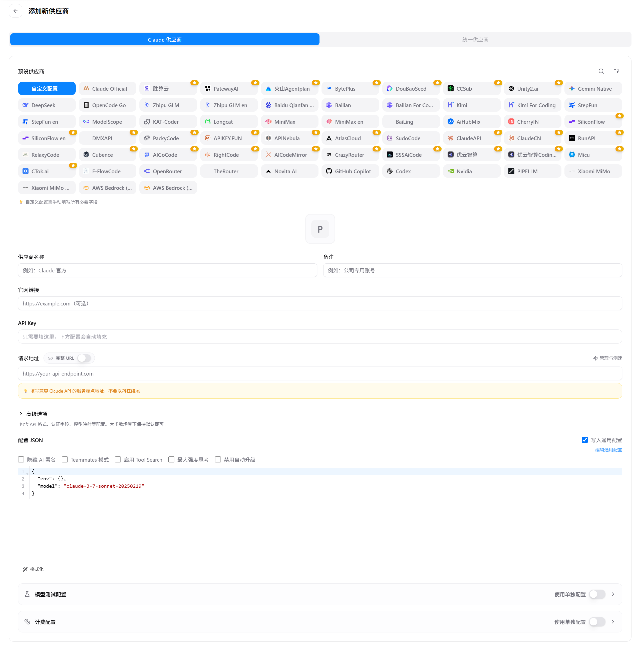Expand 计费配置 row chevron
Viewport: 640px width, 672px height.
pos(613,622)
